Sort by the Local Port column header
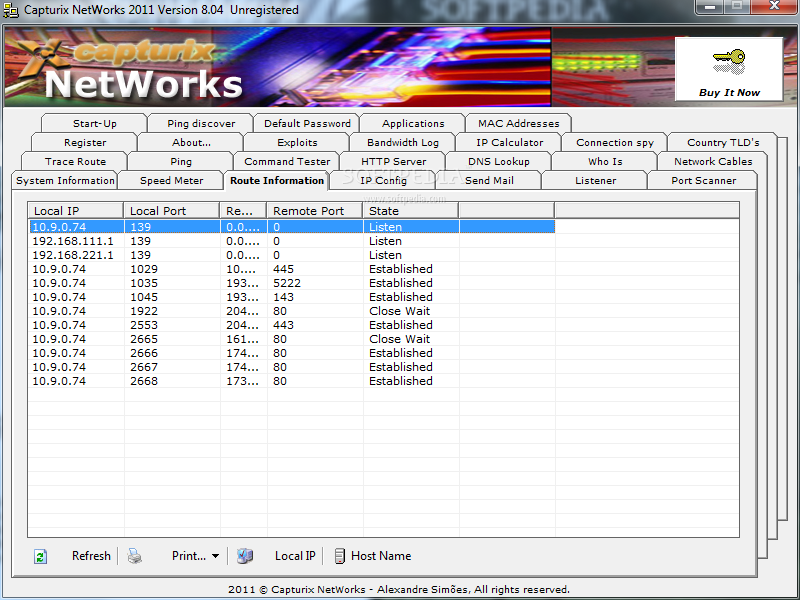800x600 pixels. click(171, 211)
